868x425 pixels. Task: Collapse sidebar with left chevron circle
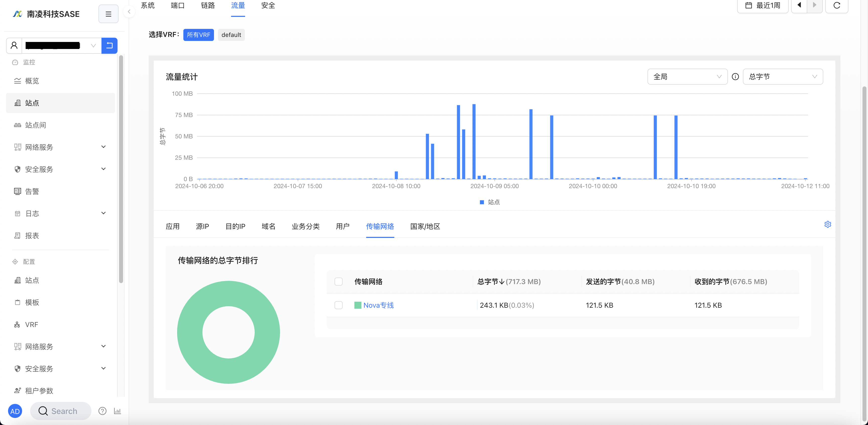coord(129,12)
